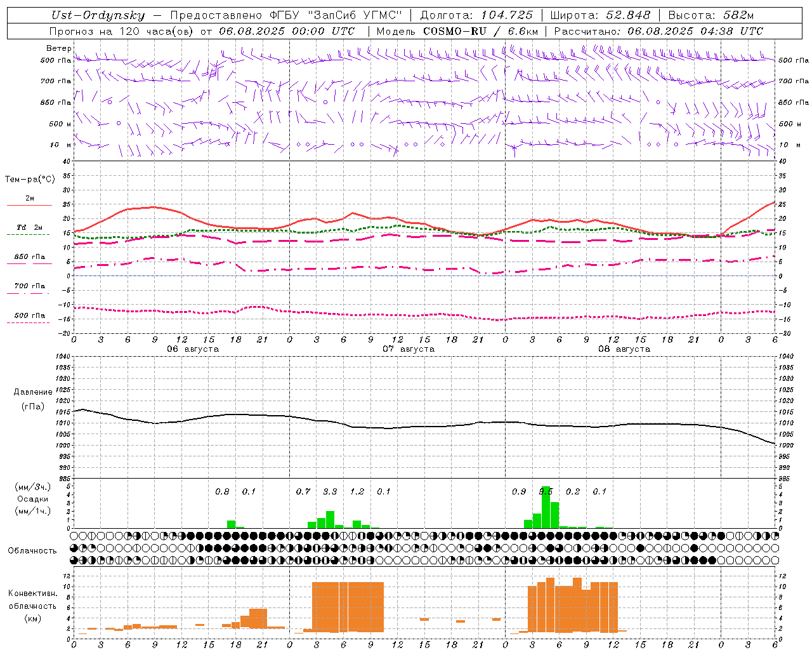Click the Тем-ра(°C) panel label
Viewport: 812px width, 650px height.
[30, 180]
